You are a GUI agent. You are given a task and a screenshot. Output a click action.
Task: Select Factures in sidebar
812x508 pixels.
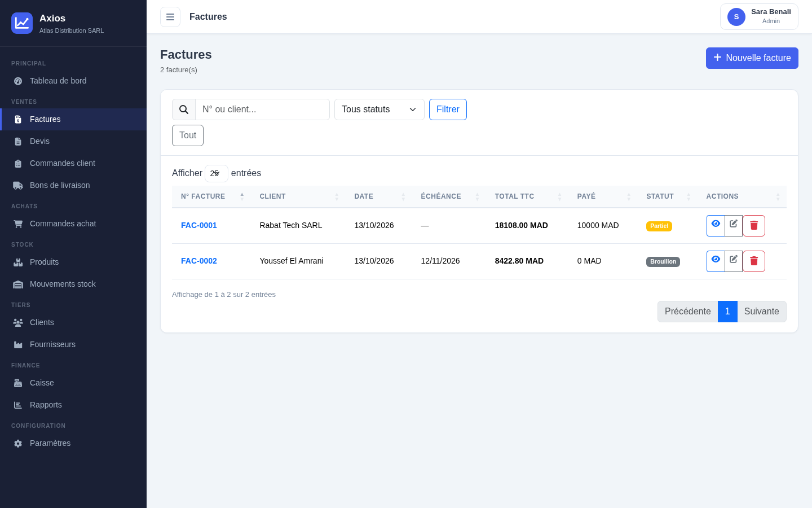pos(73,119)
